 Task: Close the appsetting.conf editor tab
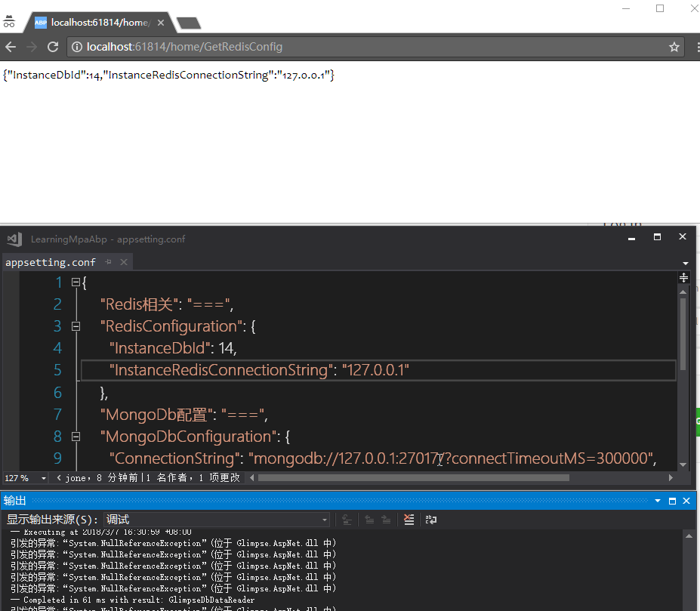pos(124,262)
